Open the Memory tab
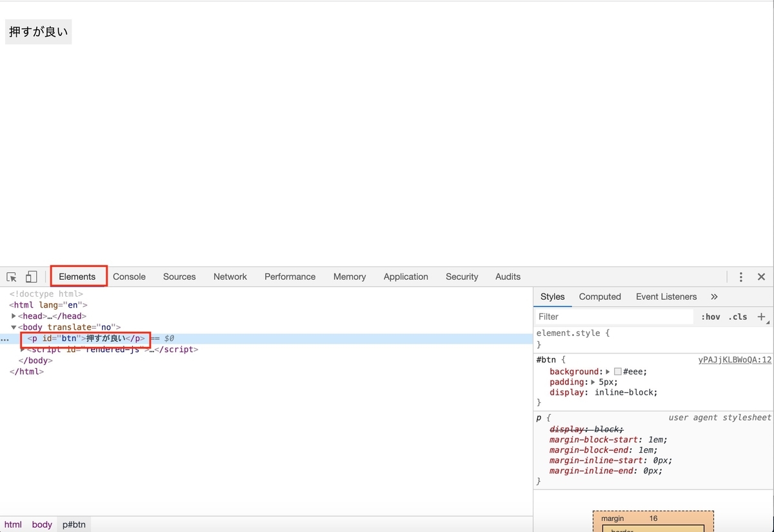This screenshot has height=532, width=774. tap(350, 277)
